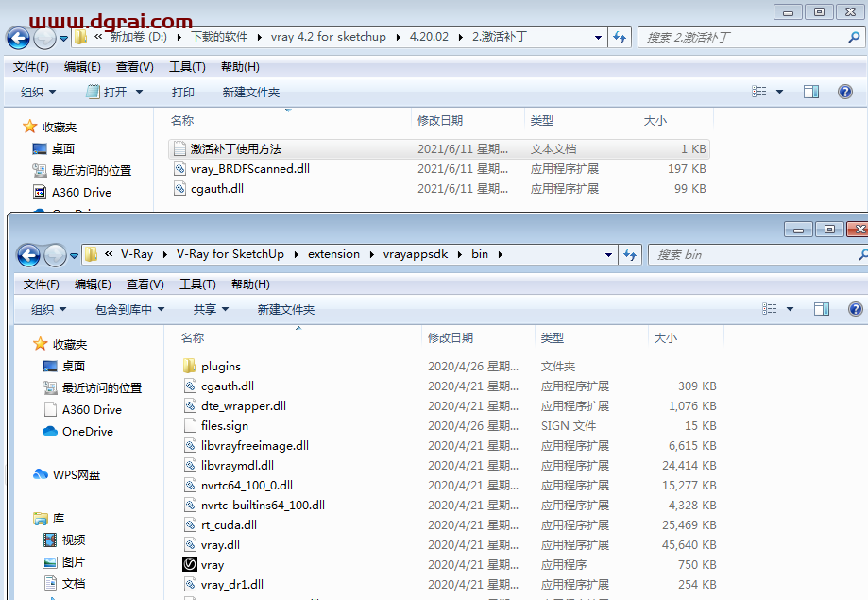Screen dimensions: 868x600
Task: Open WPS网盘 in the sidebar
Action: pyautogui.click(x=76, y=474)
